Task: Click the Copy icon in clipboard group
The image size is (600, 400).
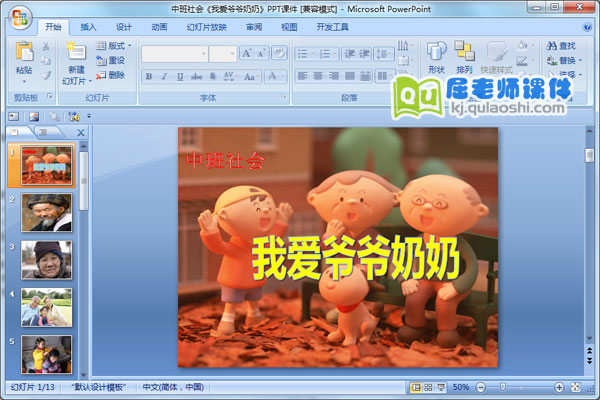Action: coord(46,61)
